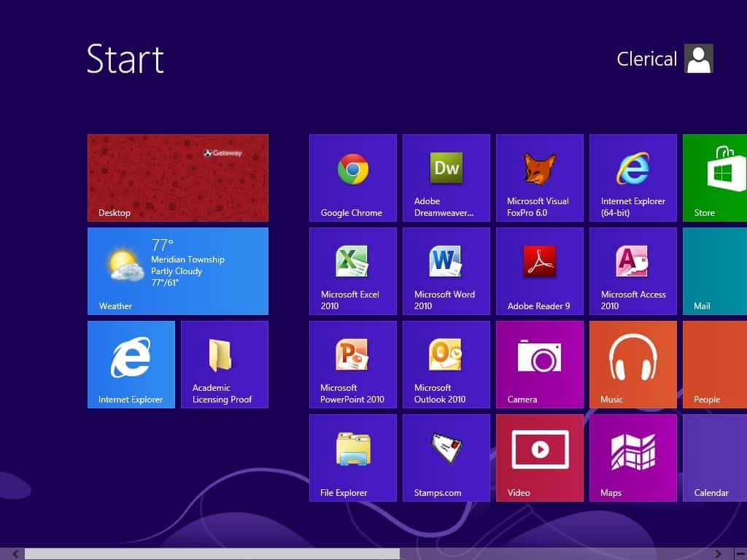Open Adobe Dreamweaver
Screen dimensions: 747x560
(446, 177)
